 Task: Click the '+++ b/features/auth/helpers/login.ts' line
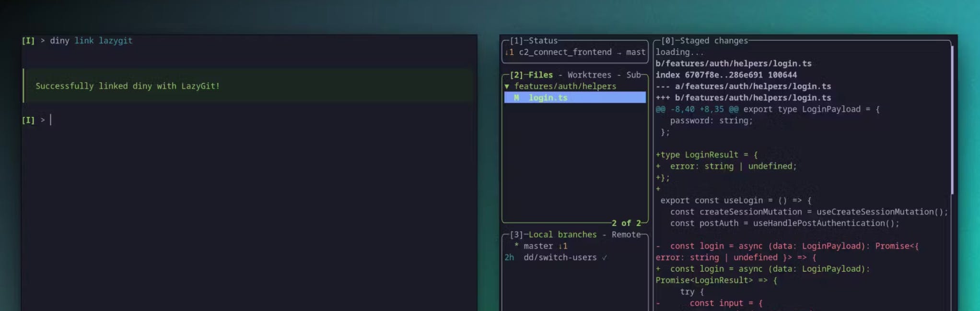point(743,98)
